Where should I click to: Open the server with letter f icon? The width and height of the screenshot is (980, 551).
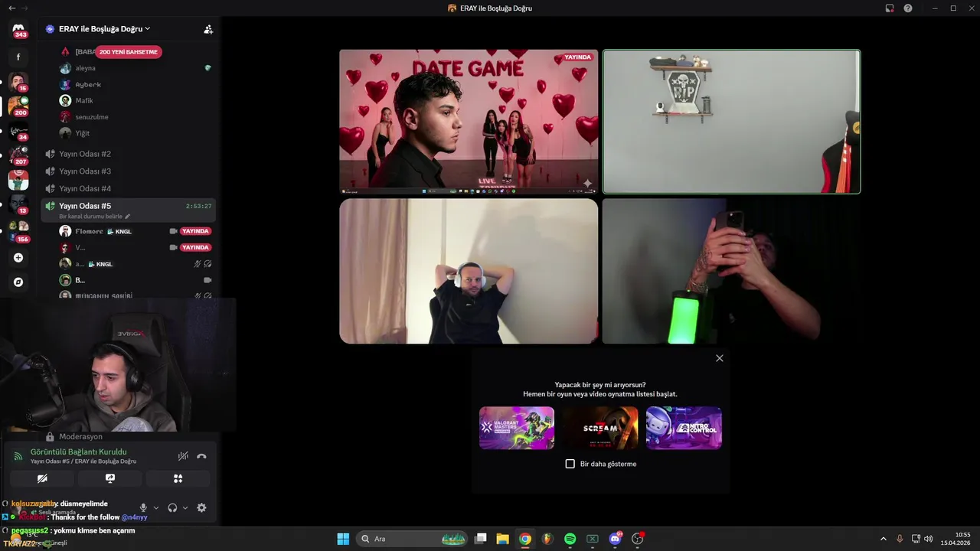pos(18,57)
